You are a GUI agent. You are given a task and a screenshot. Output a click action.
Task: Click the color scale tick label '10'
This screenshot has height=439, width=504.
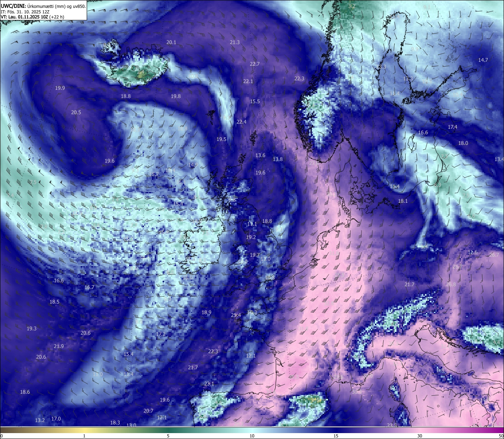(x=252, y=436)
